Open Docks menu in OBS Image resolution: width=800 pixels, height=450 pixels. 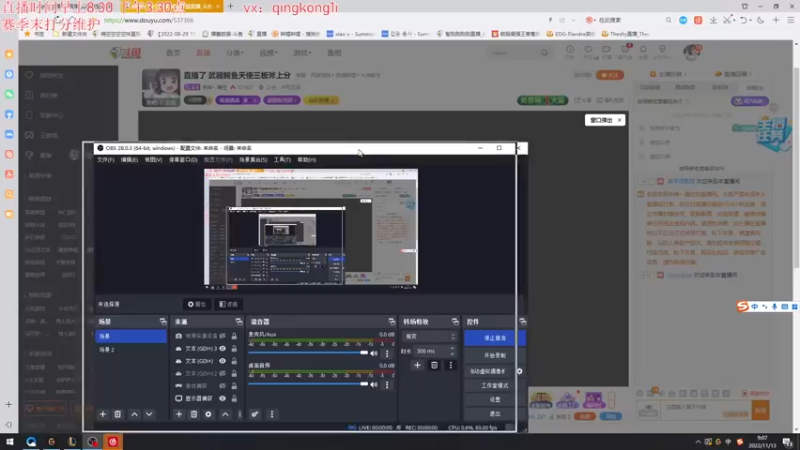(x=183, y=160)
